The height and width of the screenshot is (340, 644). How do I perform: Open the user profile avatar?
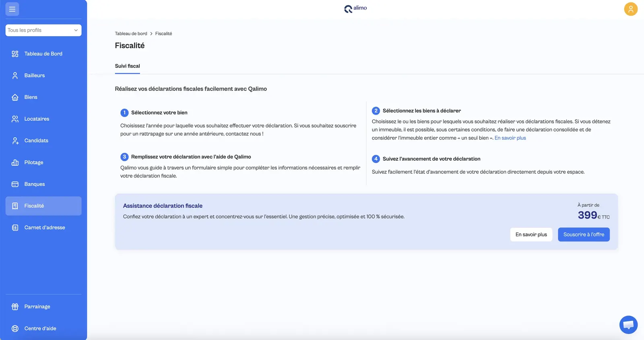(631, 9)
